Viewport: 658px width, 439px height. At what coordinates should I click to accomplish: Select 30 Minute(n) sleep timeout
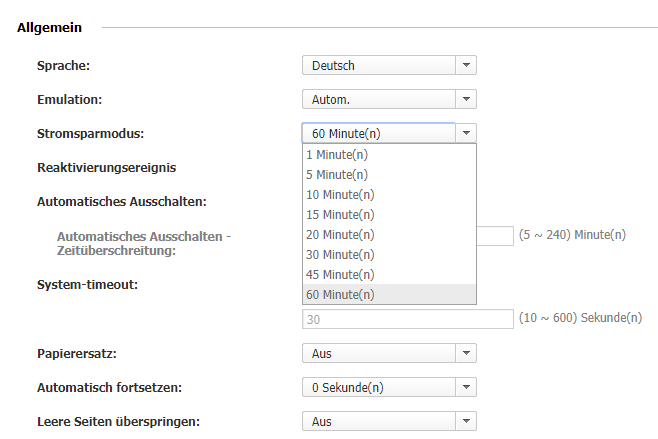389,255
